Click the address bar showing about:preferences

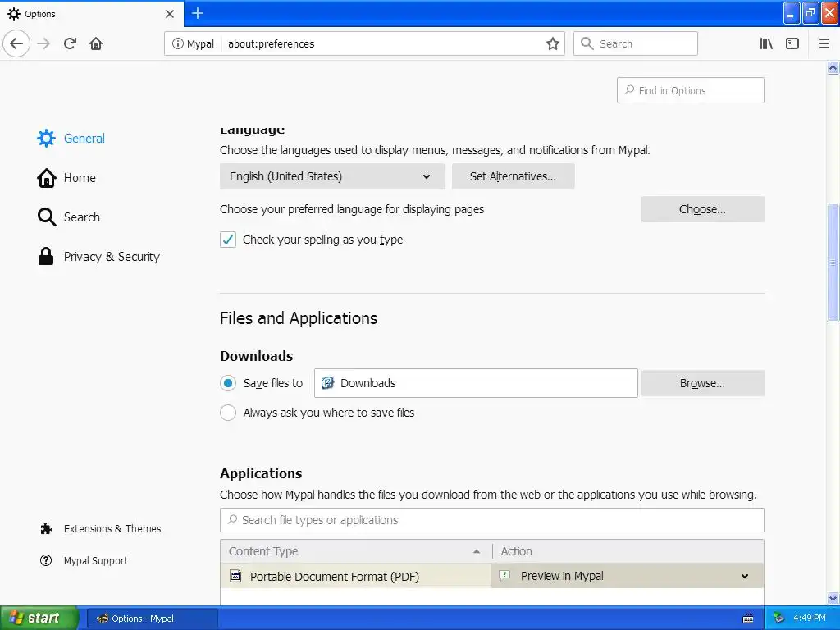[x=364, y=43]
